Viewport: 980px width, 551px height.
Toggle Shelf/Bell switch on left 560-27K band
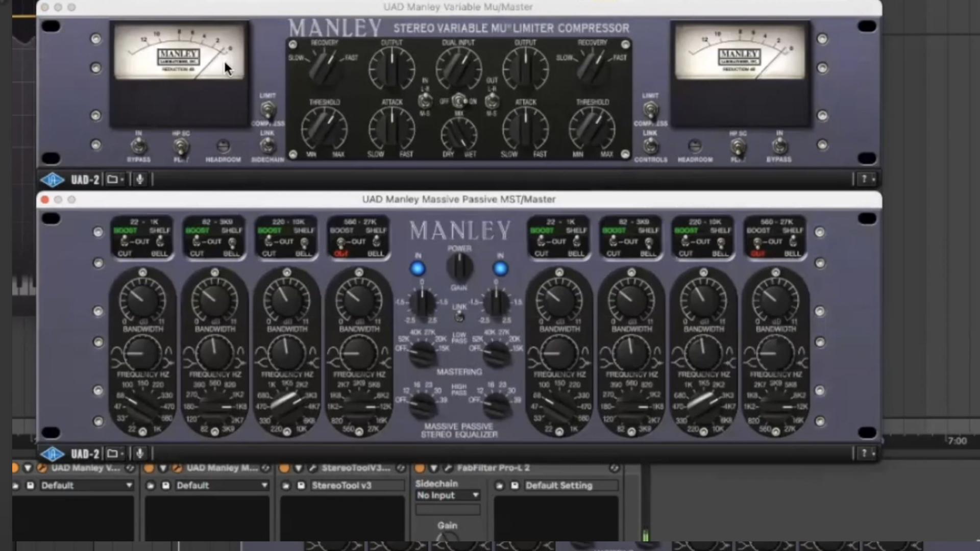coord(377,242)
